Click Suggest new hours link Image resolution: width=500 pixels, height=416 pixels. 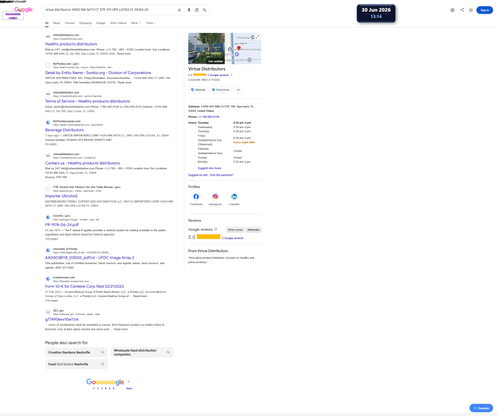[209, 168]
